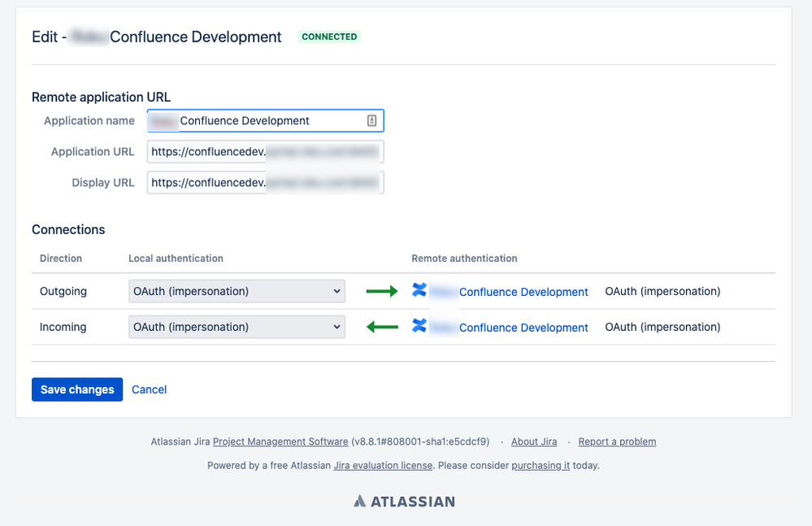Click the purchasing it link
The height and width of the screenshot is (526, 812).
(x=541, y=465)
